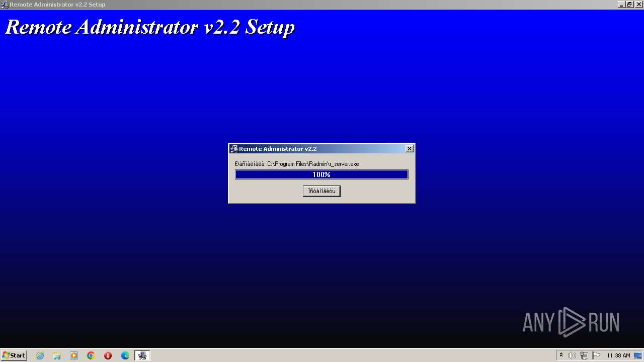Click the Show Desktop button beside the clock
Screen dimensions: 644x362
coord(638,355)
